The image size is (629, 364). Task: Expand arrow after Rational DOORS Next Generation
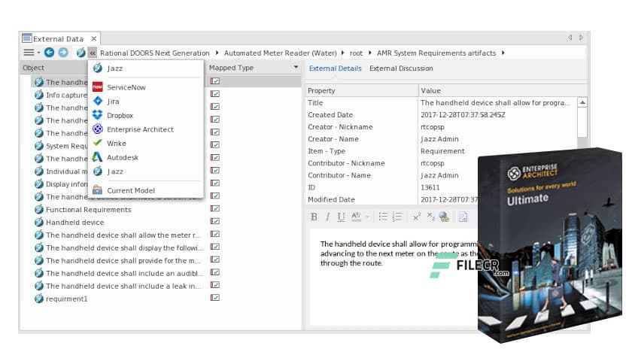coord(217,53)
